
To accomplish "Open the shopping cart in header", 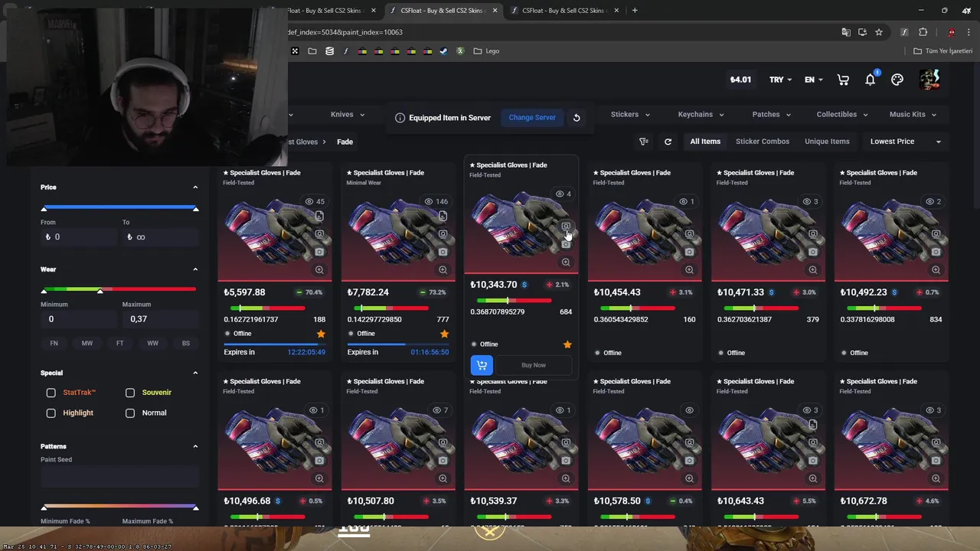I will 843,80.
